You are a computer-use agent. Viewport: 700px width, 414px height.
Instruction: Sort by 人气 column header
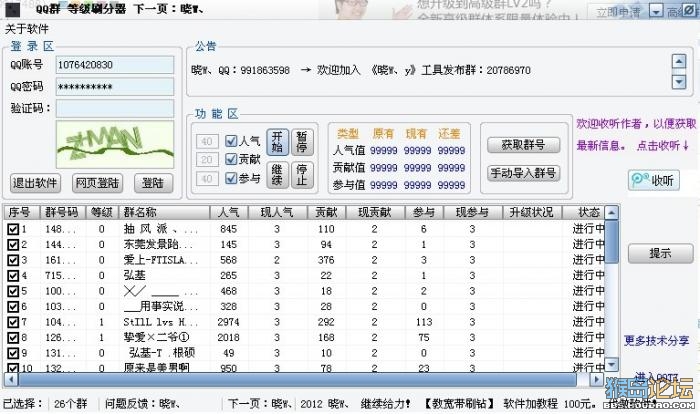coord(229,212)
